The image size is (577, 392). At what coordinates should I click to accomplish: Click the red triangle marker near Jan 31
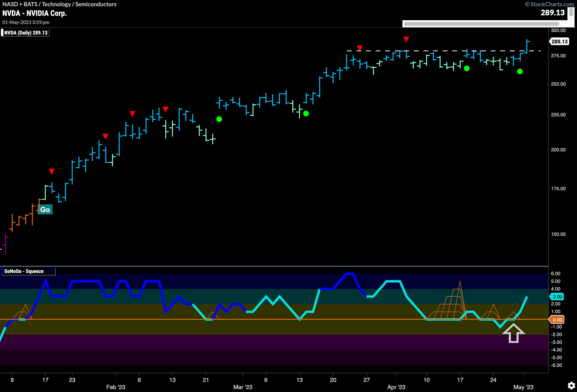click(106, 136)
